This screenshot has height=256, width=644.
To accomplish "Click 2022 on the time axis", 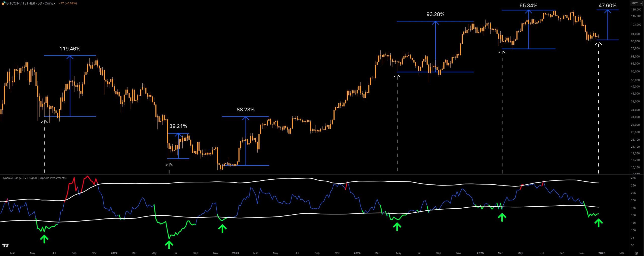I will coord(114,253).
